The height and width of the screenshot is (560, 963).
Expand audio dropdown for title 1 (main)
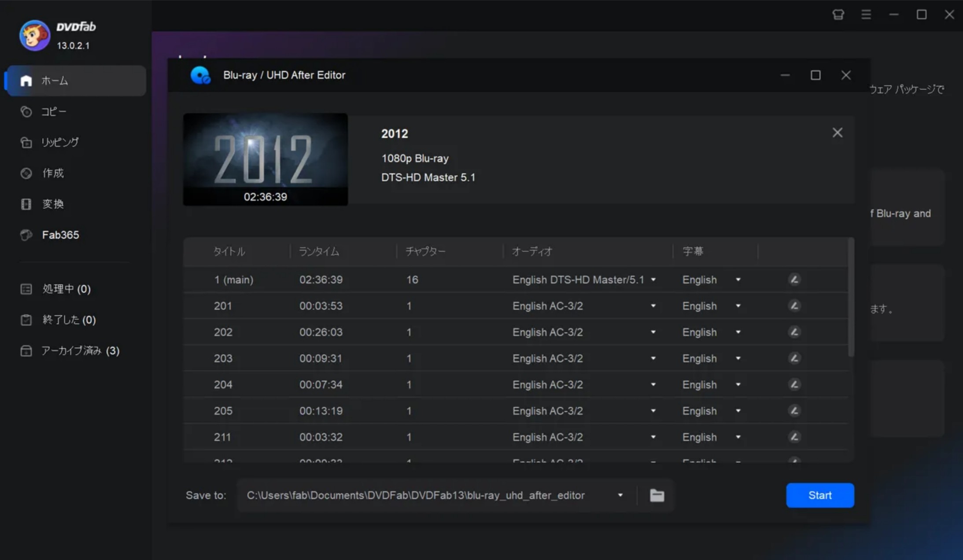(x=653, y=280)
